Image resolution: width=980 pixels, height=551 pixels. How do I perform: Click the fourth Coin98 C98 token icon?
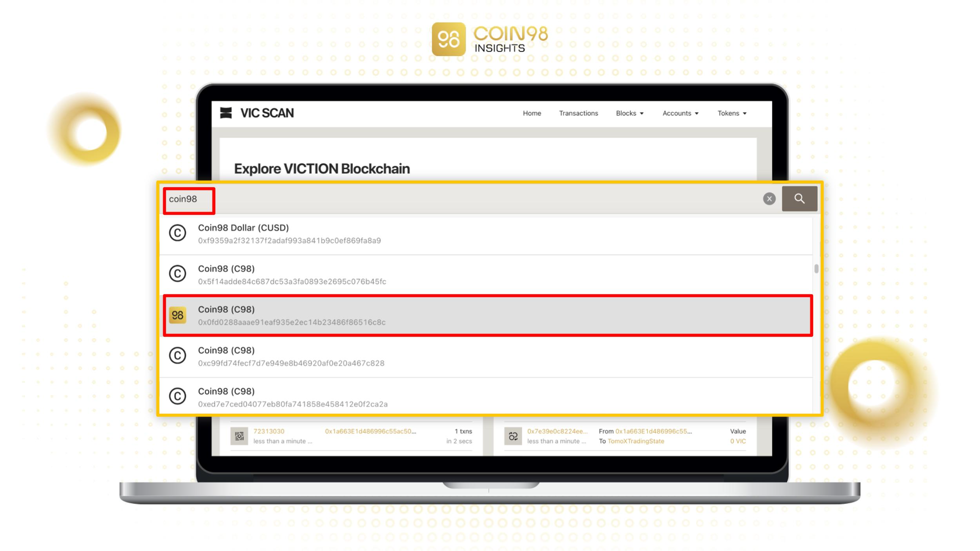[177, 396]
